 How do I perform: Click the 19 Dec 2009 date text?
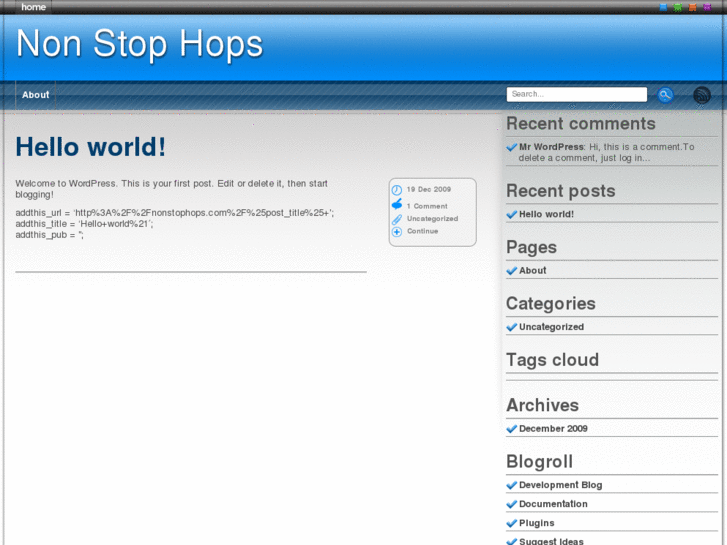429,189
